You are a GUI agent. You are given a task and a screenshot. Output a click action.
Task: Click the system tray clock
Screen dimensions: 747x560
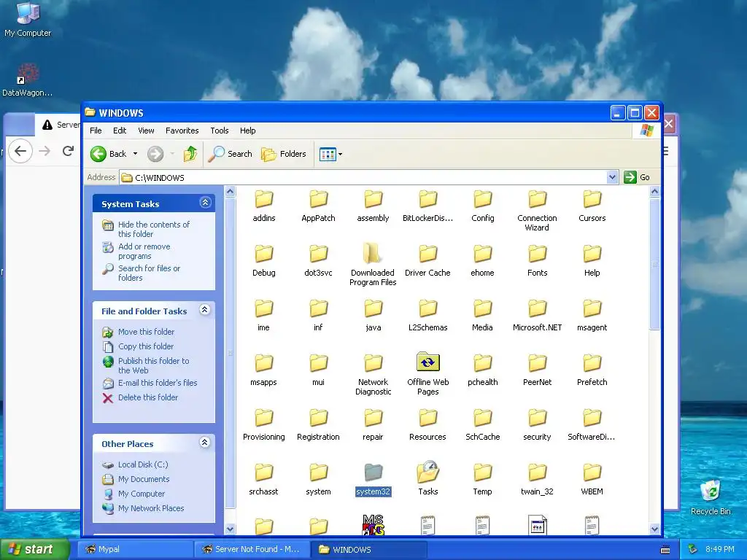coord(720,550)
